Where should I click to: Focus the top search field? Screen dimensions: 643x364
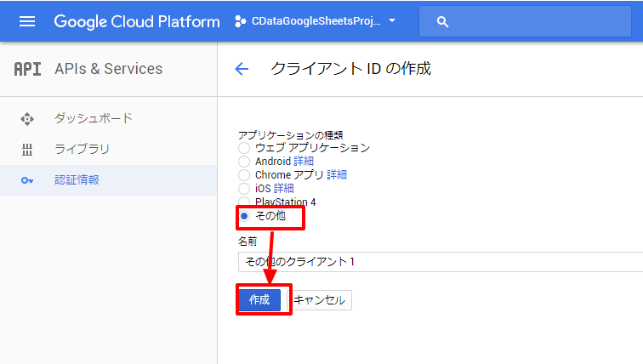click(x=525, y=21)
